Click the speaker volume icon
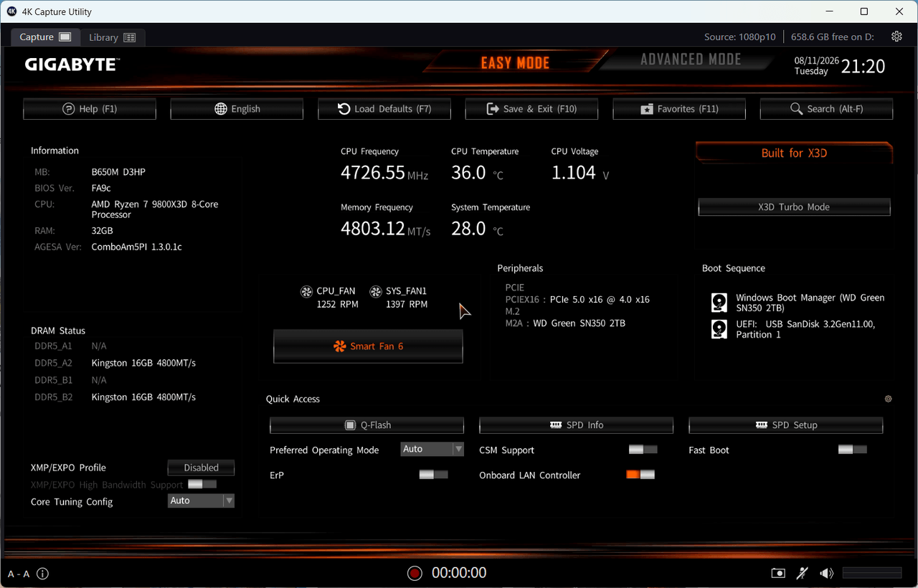918x588 pixels. pos(827,573)
